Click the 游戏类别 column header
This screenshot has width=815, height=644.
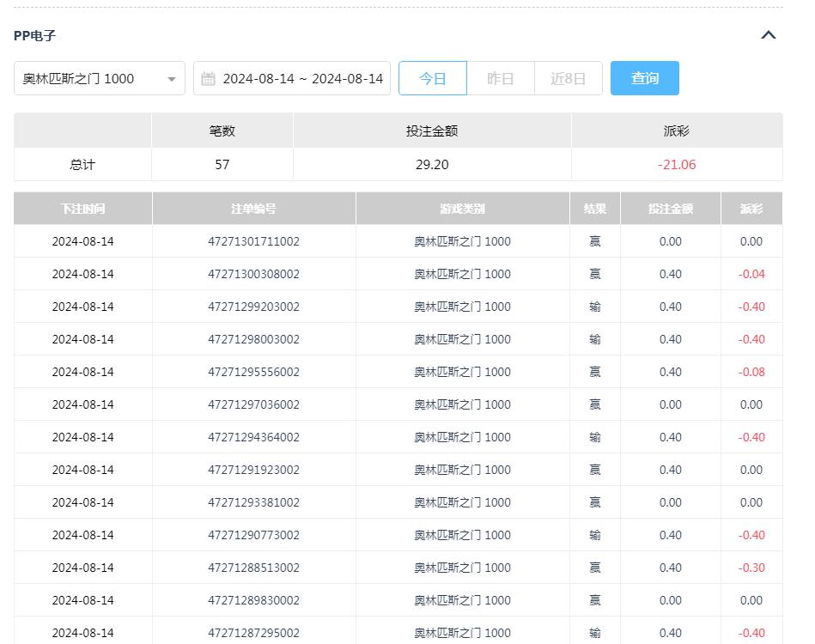462,208
